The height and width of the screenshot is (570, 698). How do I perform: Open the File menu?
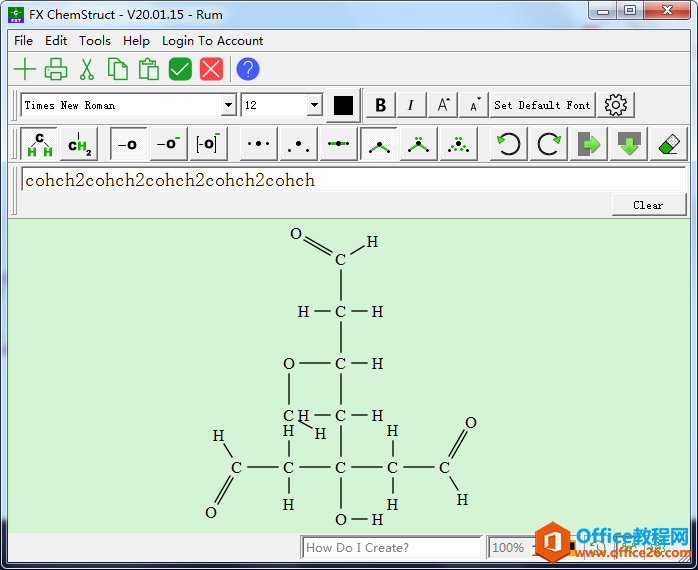pos(23,41)
